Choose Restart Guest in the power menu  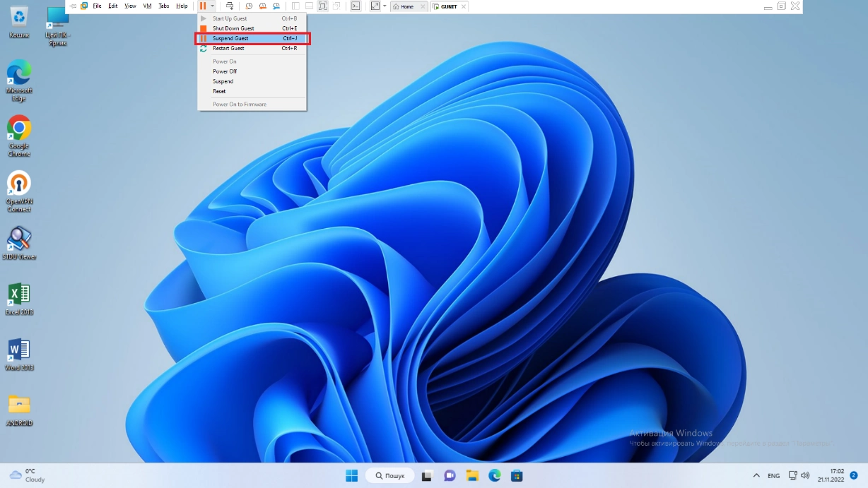tap(228, 48)
